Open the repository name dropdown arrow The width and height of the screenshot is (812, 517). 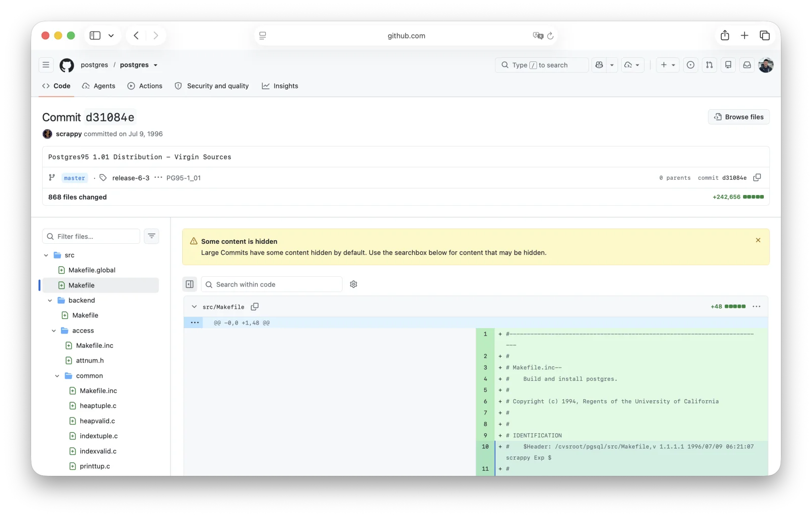(x=155, y=65)
